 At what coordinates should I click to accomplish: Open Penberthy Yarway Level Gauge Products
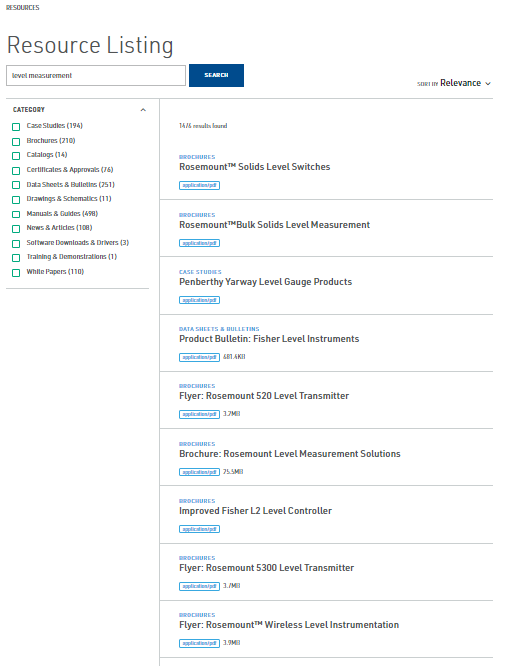265,282
